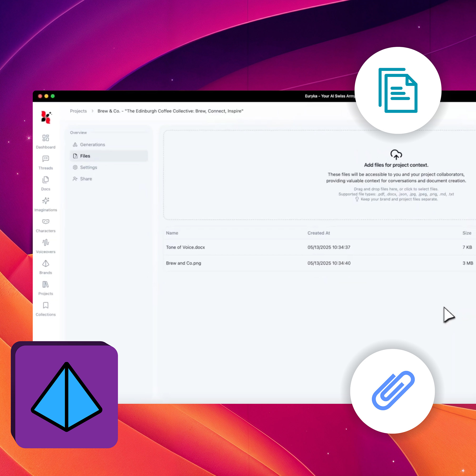Click the Created At column header
Viewport: 476px width, 476px height.
click(318, 233)
